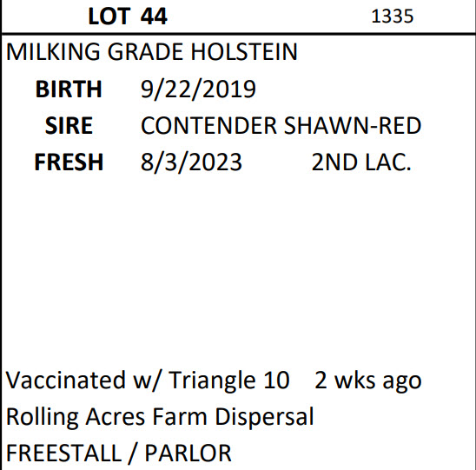476x470 pixels.
Task: Click the 2ND LAC. text
Action: [361, 162]
